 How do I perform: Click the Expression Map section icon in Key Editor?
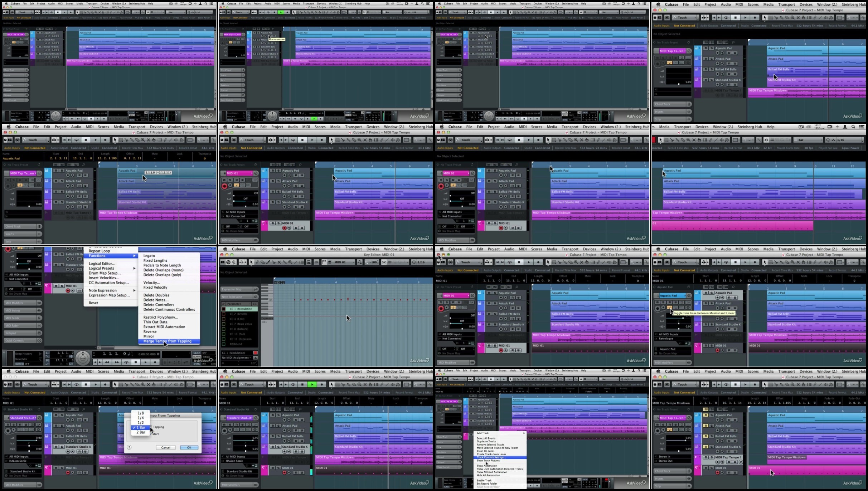tap(256, 289)
